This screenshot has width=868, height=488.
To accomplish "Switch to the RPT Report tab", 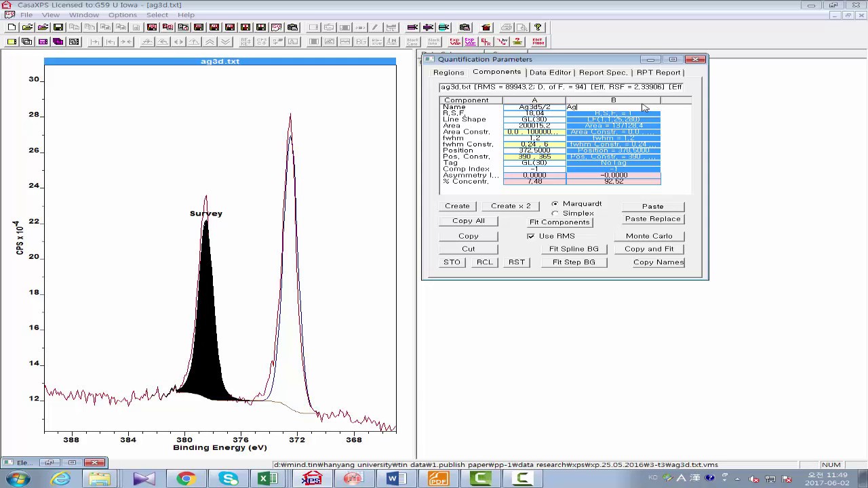I will click(658, 73).
